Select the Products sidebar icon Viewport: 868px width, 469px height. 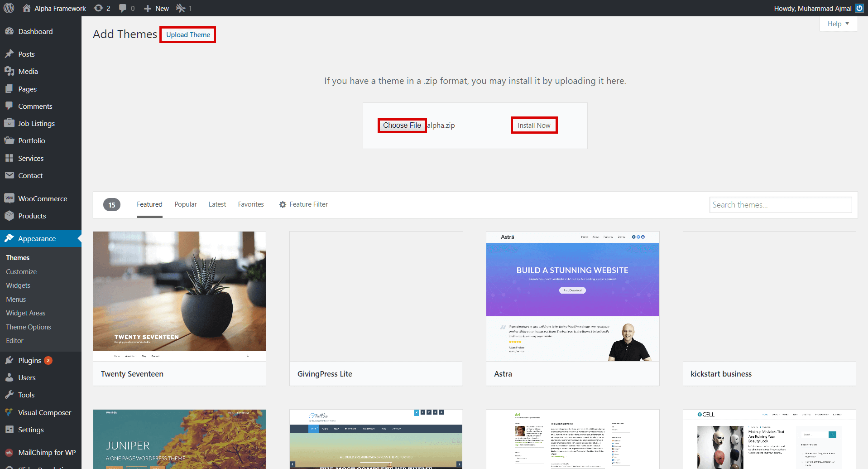coord(10,216)
